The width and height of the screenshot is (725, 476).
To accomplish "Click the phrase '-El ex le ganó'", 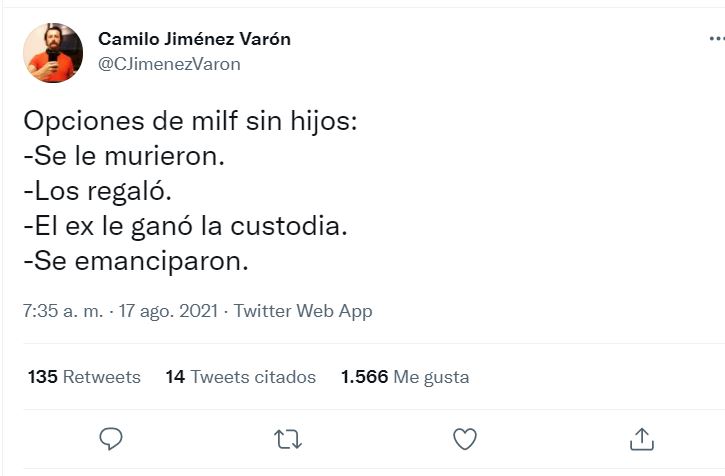I will point(108,226).
